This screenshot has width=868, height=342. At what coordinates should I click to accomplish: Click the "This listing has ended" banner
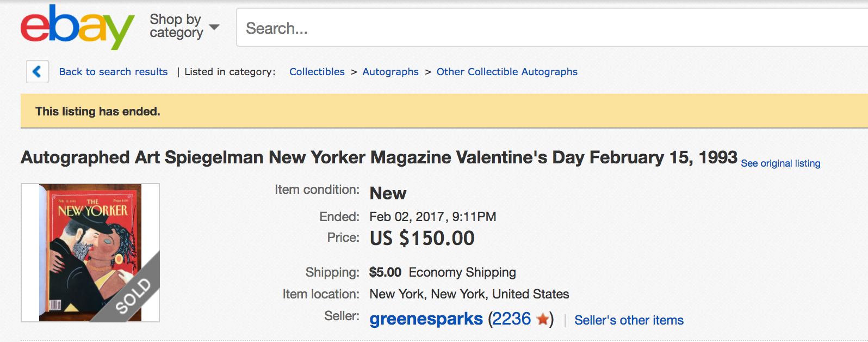(x=98, y=112)
